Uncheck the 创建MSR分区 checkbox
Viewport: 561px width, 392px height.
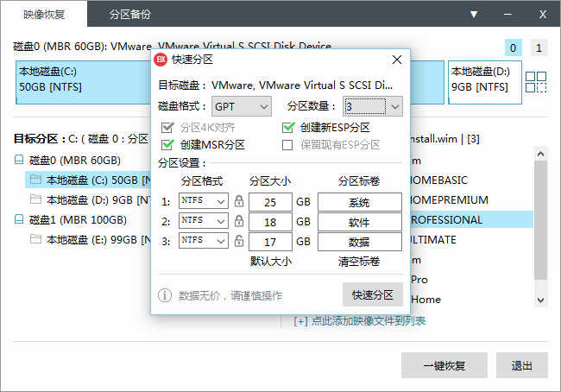[x=167, y=145]
